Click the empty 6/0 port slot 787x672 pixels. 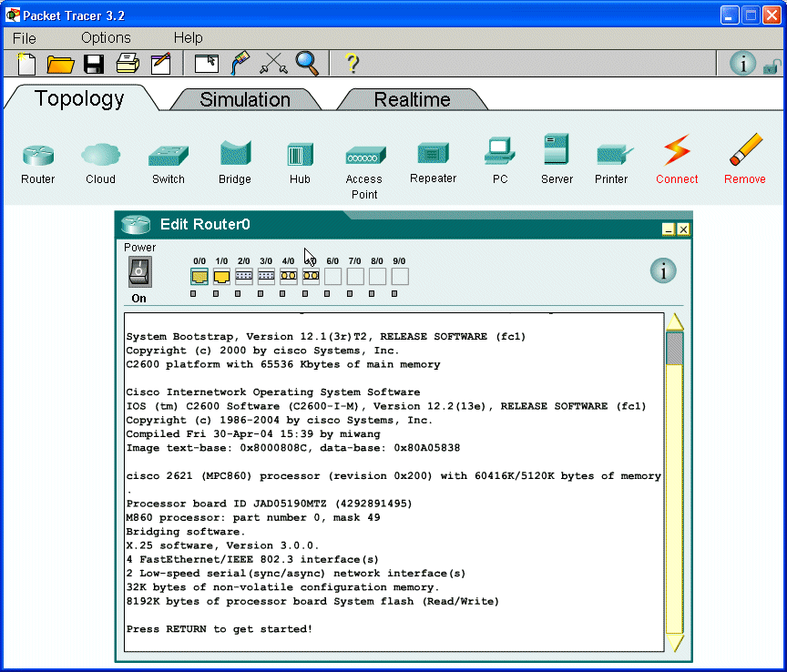tap(332, 276)
